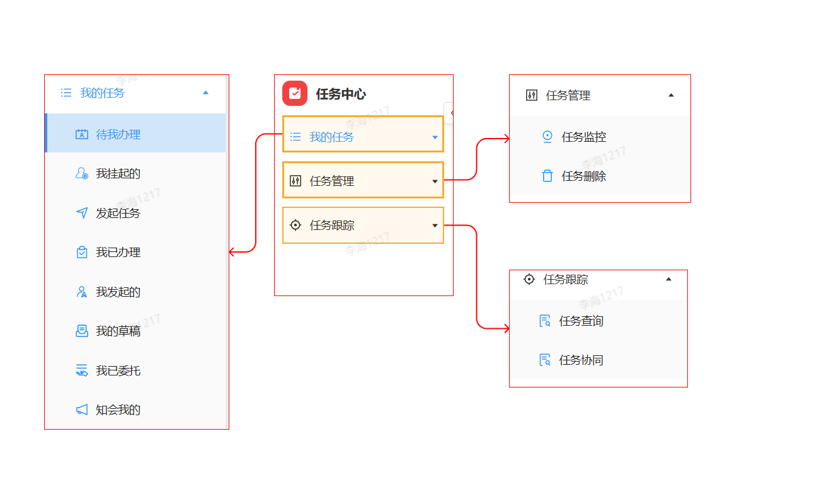
Task: Click the red 任务中心 app icon
Action: pos(295,92)
